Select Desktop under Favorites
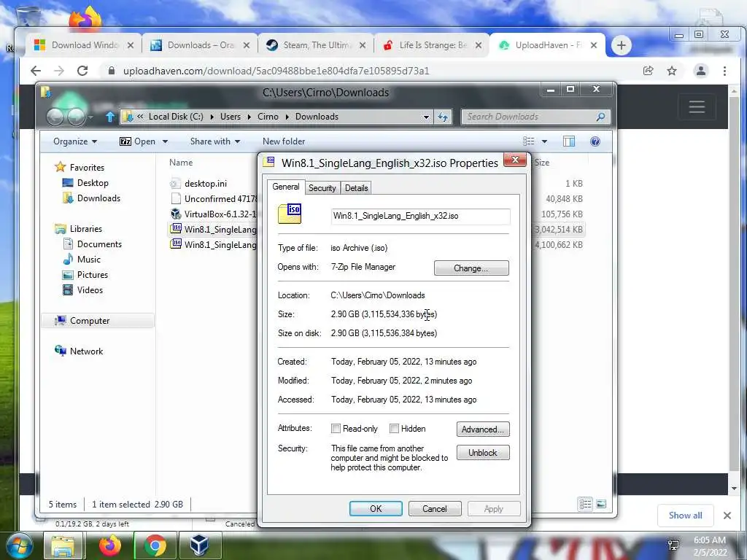Screen dimensions: 747x560 coord(86,183)
